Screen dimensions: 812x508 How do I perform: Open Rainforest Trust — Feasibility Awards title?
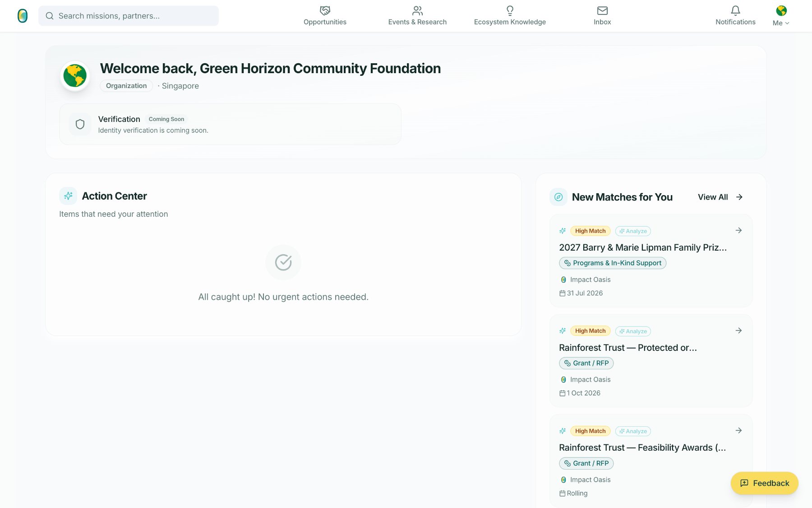tap(642, 447)
